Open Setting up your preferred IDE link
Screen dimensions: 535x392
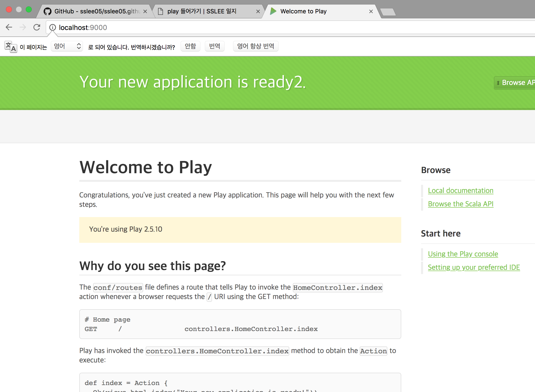pyautogui.click(x=474, y=267)
